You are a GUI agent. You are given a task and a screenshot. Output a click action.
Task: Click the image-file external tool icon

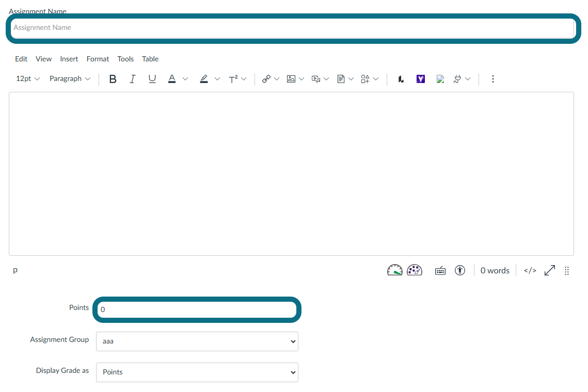pyautogui.click(x=440, y=79)
